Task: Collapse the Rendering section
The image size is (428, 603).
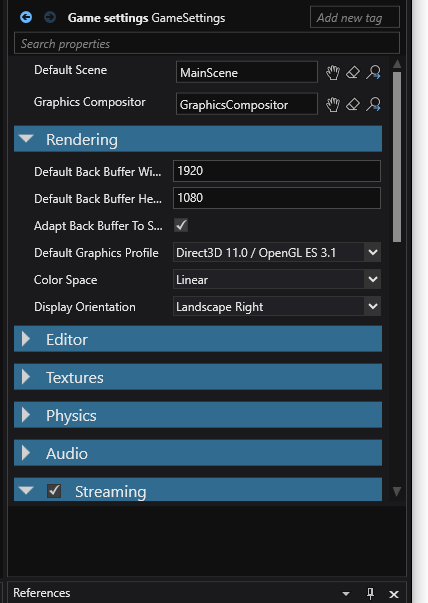Action: tap(26, 138)
